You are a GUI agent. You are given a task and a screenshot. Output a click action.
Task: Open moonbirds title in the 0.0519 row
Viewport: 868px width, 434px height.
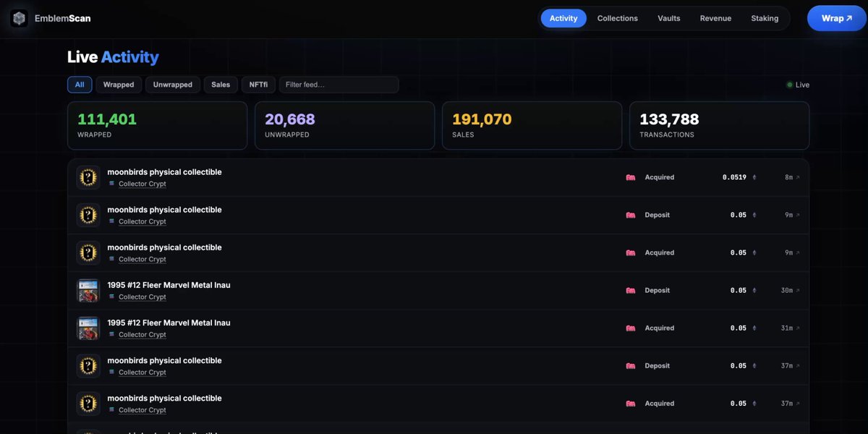tap(164, 172)
